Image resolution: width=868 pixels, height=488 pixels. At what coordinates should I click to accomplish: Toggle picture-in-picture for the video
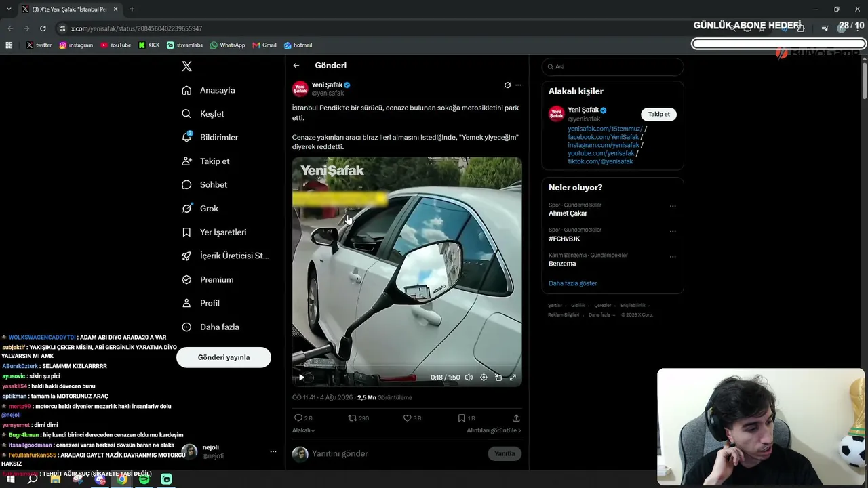pyautogui.click(x=498, y=378)
